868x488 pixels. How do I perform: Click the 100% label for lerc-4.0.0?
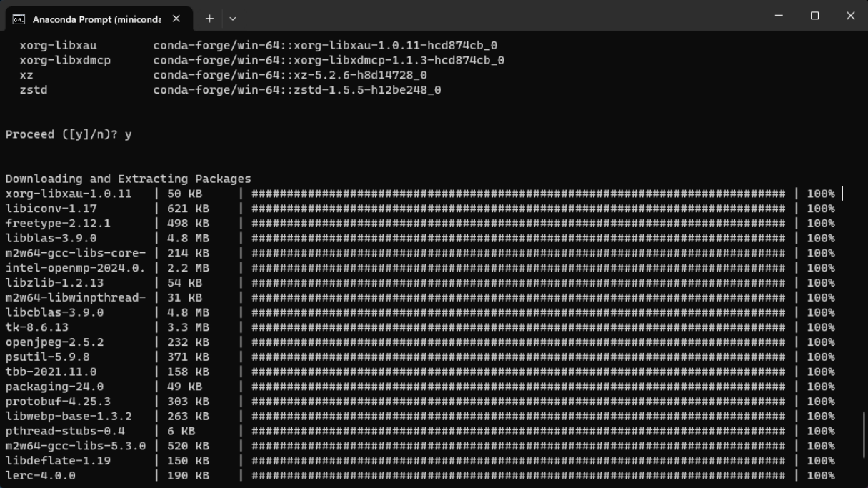[x=820, y=475]
